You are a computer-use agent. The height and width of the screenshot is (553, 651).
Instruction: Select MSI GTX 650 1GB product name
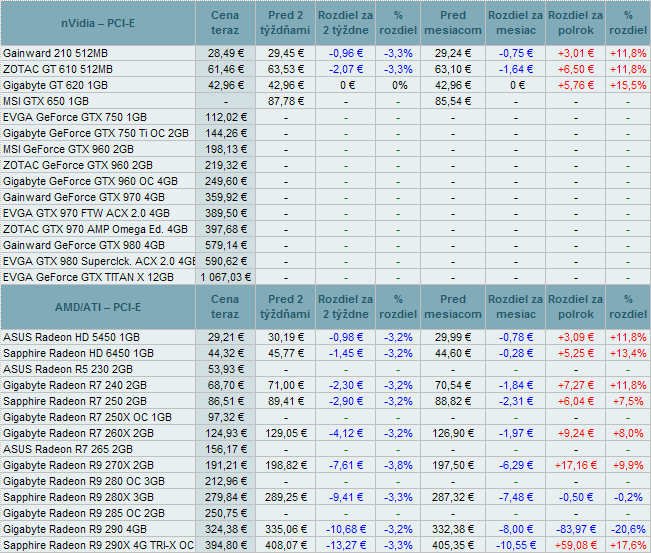click(x=46, y=101)
